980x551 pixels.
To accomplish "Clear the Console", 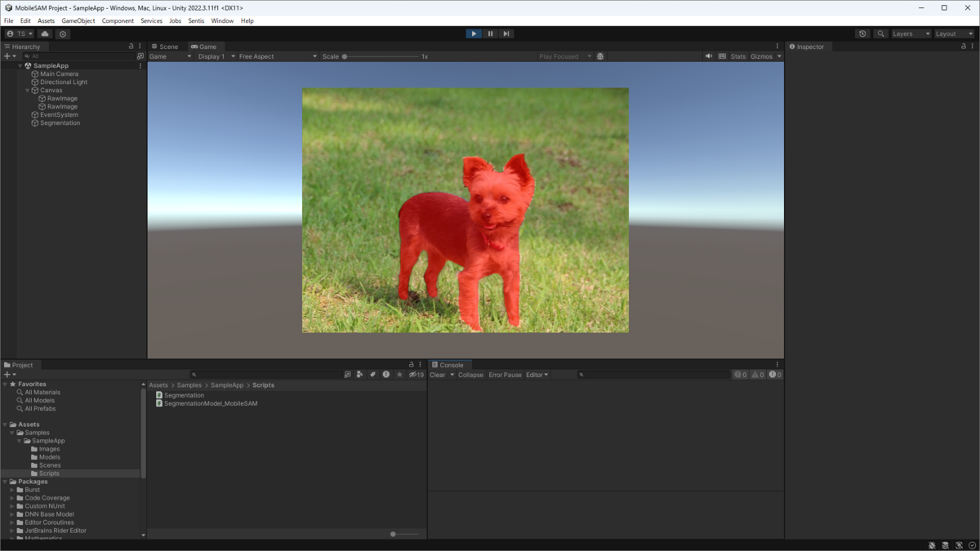I will click(438, 375).
